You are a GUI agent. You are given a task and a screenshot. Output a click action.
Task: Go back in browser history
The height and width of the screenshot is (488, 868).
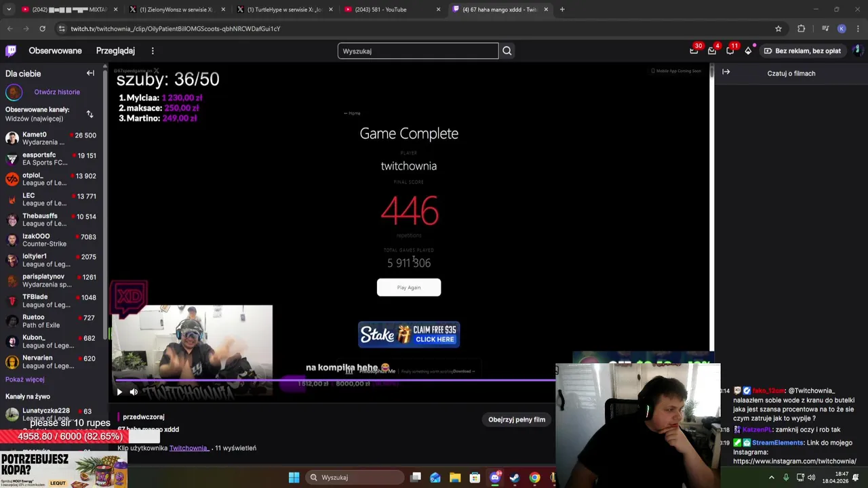click(x=9, y=28)
